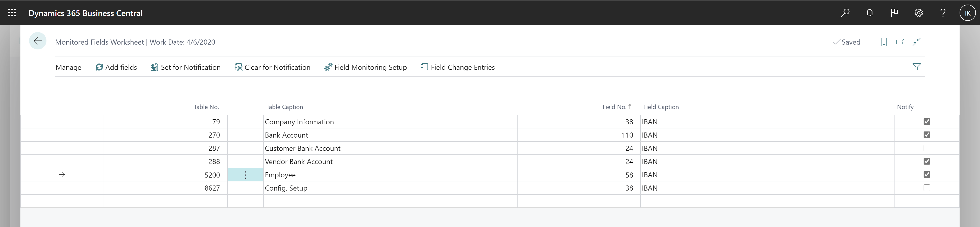Open the IK user account avatar
Screen dimensions: 980x227
[967, 13]
